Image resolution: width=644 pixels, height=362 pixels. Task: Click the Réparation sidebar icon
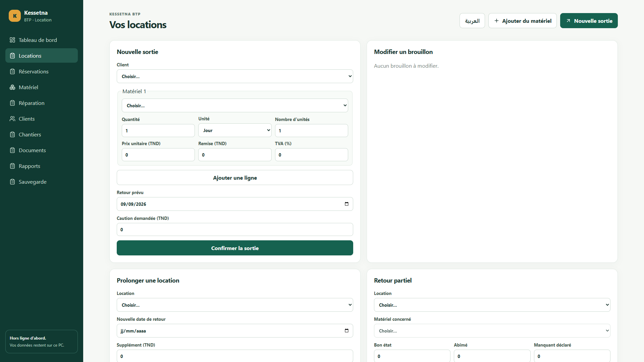[12, 103]
